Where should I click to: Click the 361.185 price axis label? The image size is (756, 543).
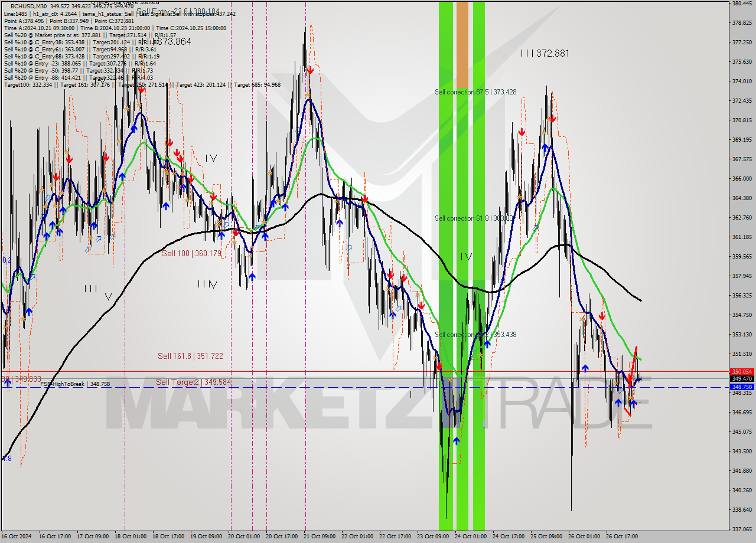(742, 237)
